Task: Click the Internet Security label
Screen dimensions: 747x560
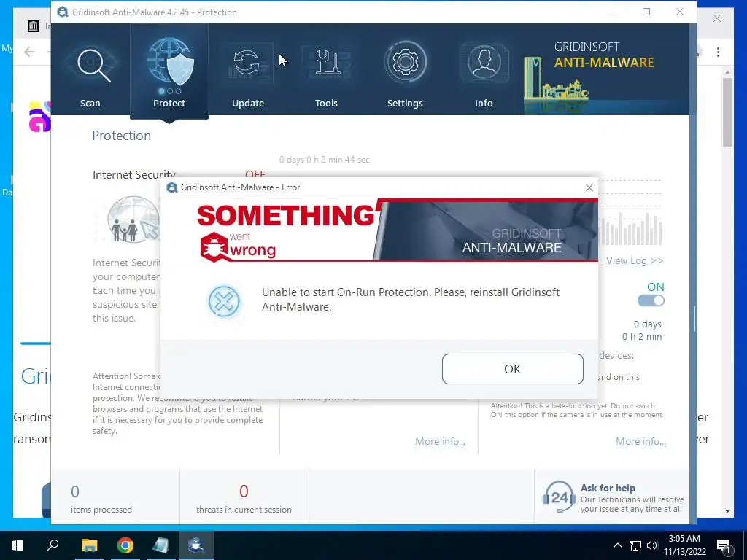Action: pyautogui.click(x=134, y=175)
